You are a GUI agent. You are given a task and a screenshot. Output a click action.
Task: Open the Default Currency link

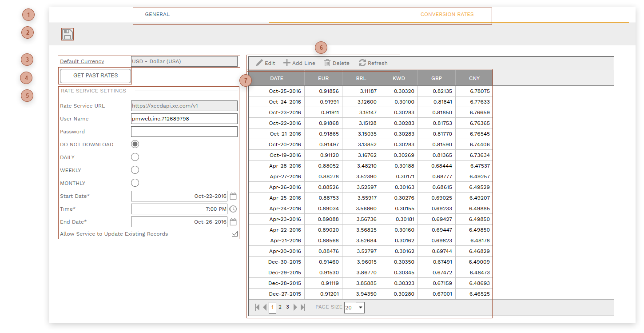(82, 61)
